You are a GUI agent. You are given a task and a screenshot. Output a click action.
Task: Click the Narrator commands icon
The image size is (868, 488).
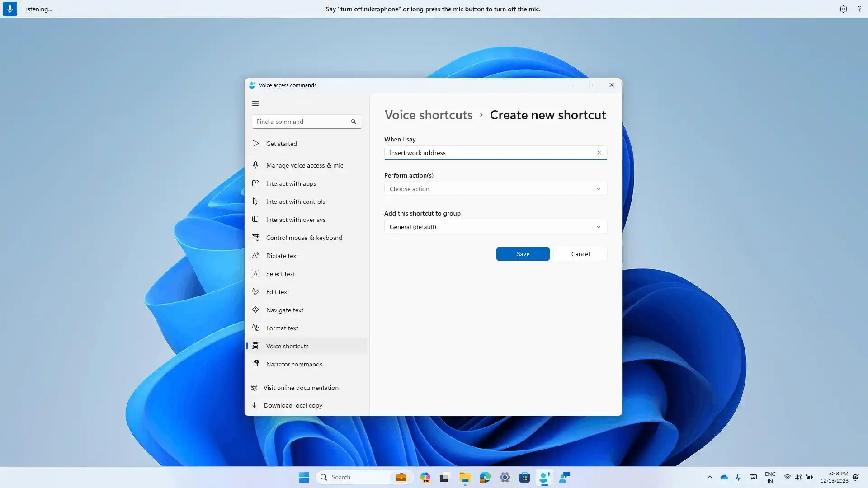(255, 364)
